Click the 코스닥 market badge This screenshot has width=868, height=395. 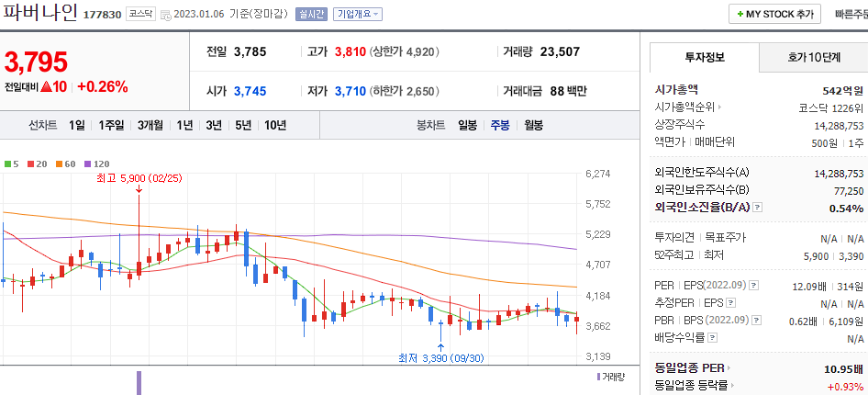[x=140, y=15]
